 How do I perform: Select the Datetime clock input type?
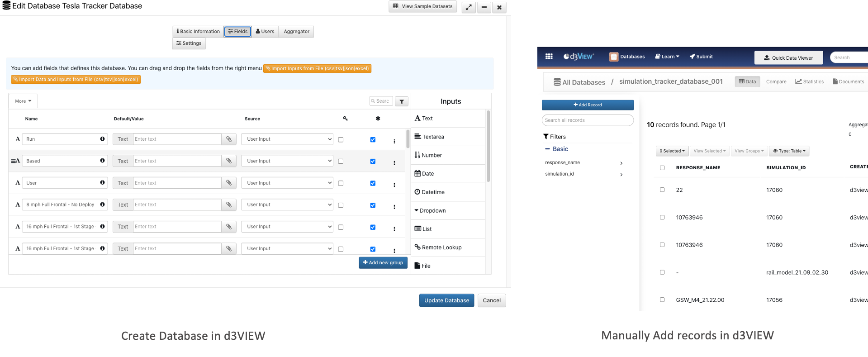click(x=429, y=192)
